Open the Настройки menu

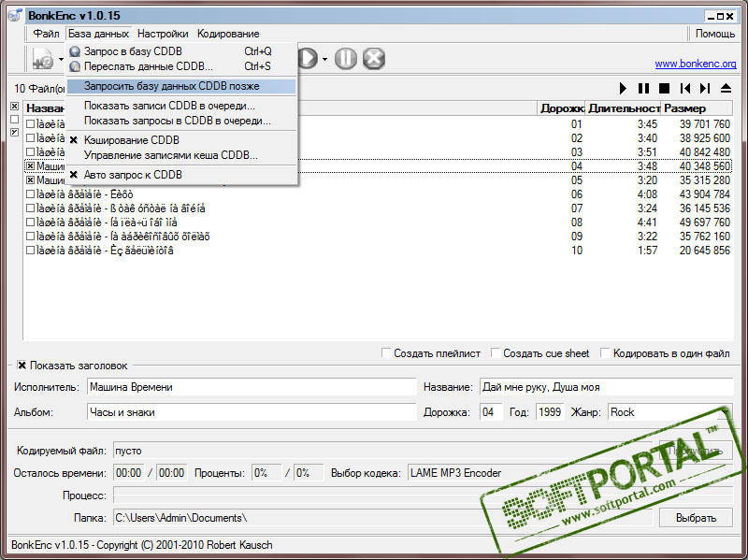[x=163, y=34]
